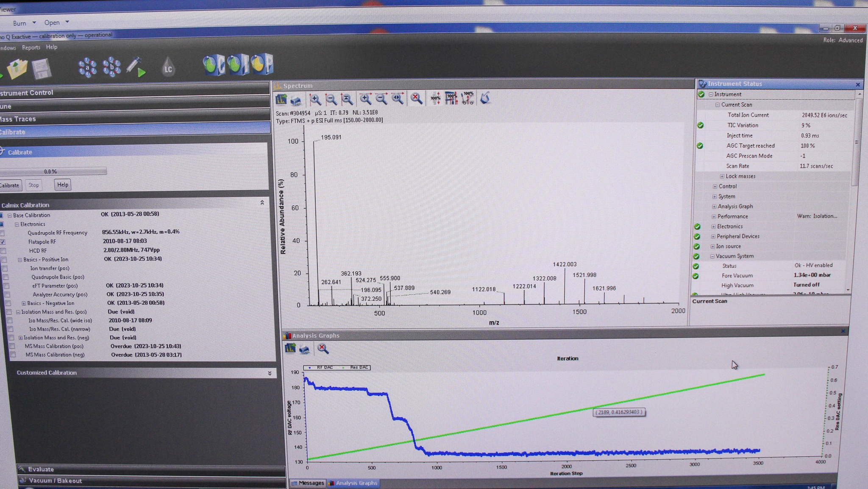Toggle Quadrupole RF Frequency checkbox

click(x=2, y=233)
